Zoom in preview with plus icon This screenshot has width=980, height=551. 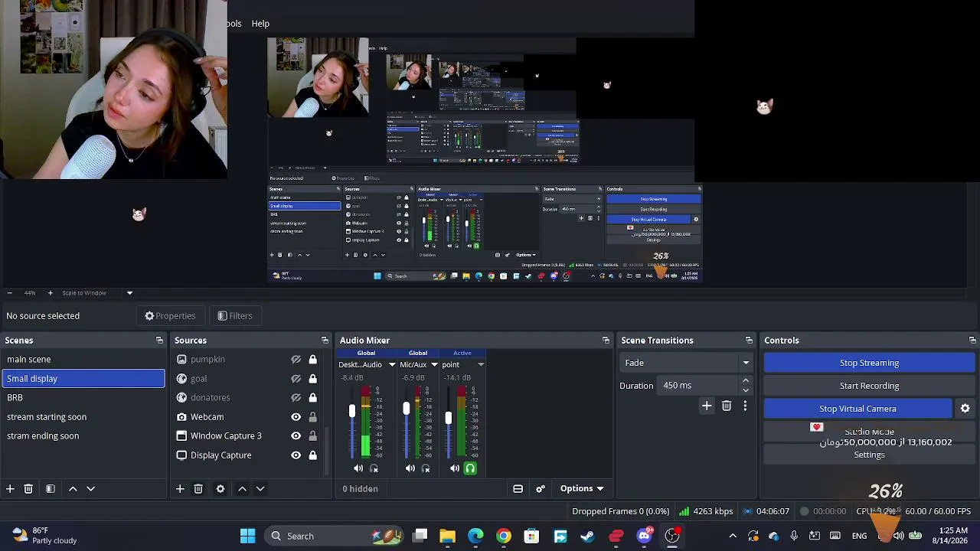coord(51,293)
